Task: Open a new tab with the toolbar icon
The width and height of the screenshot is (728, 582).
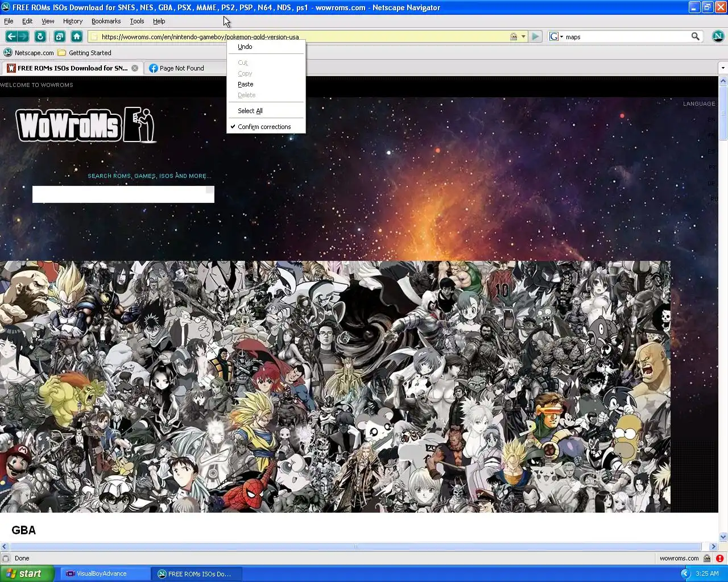Action: coord(59,36)
